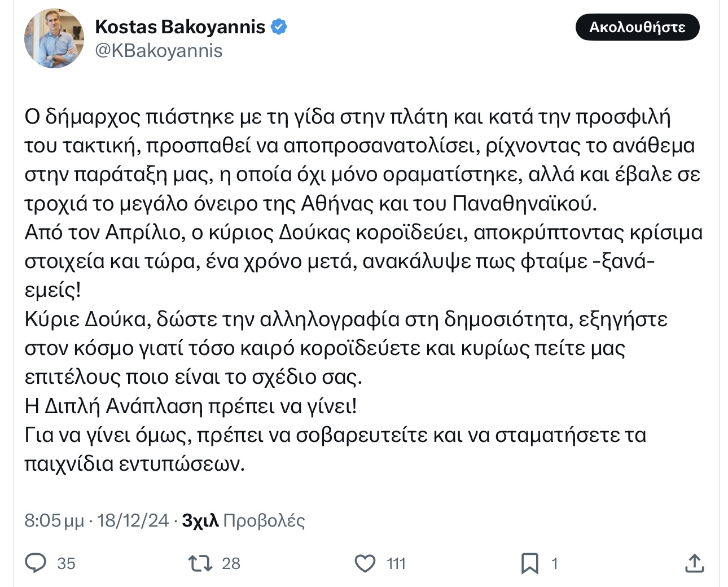Click the blue verified badge

279,27
